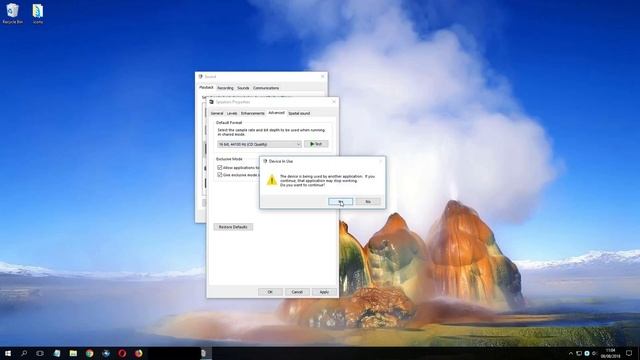Viewport: 640px width, 360px height.
Task: Open Task View from the taskbar
Action: (x=40, y=353)
